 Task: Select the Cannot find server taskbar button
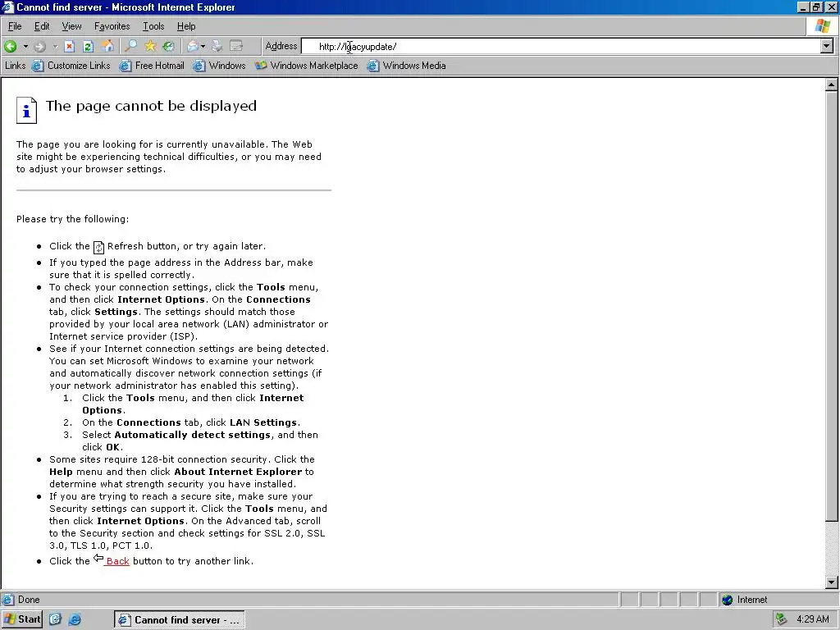(x=179, y=620)
